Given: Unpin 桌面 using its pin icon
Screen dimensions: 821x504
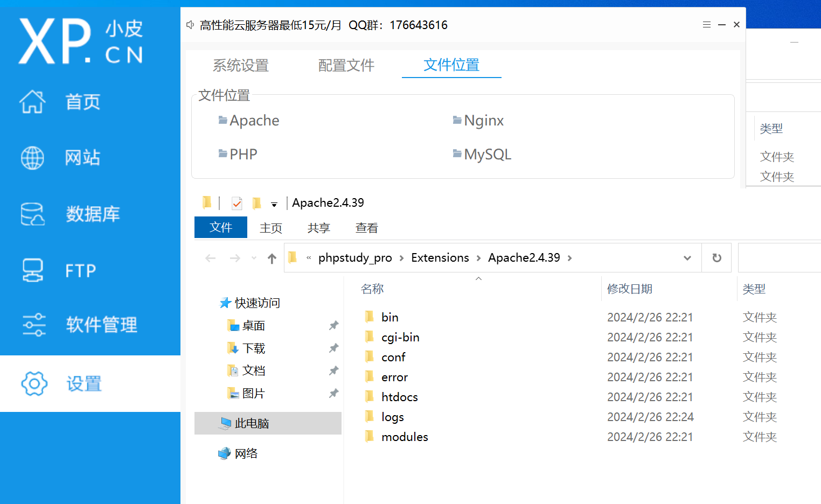Looking at the screenshot, I should coord(333,325).
